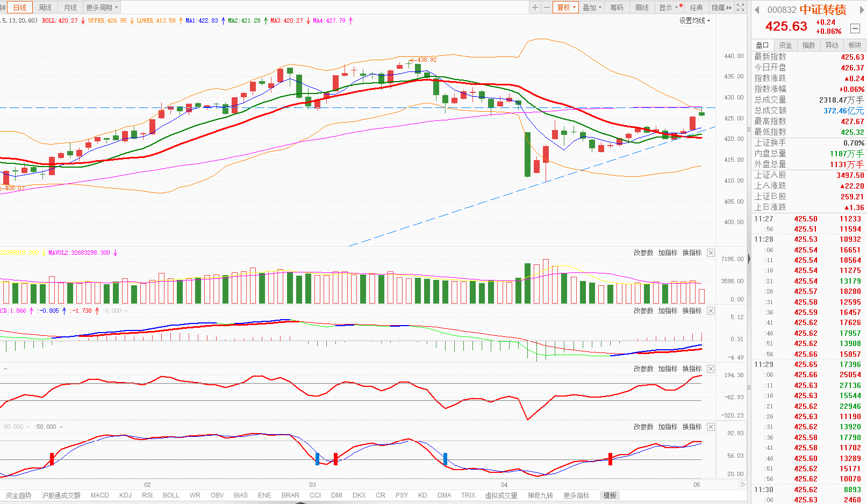Select 资金趋势 indicator
867x504 pixels.
pos(19,495)
